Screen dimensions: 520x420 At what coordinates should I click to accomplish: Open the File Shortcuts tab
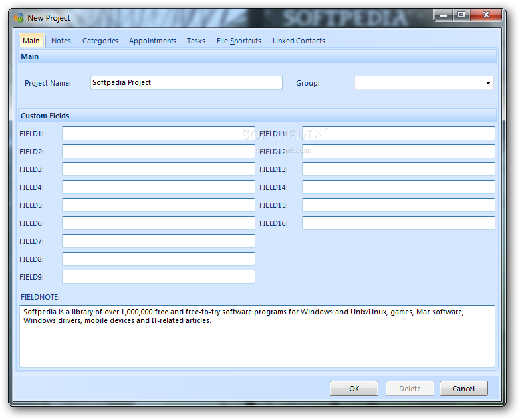pyautogui.click(x=239, y=41)
